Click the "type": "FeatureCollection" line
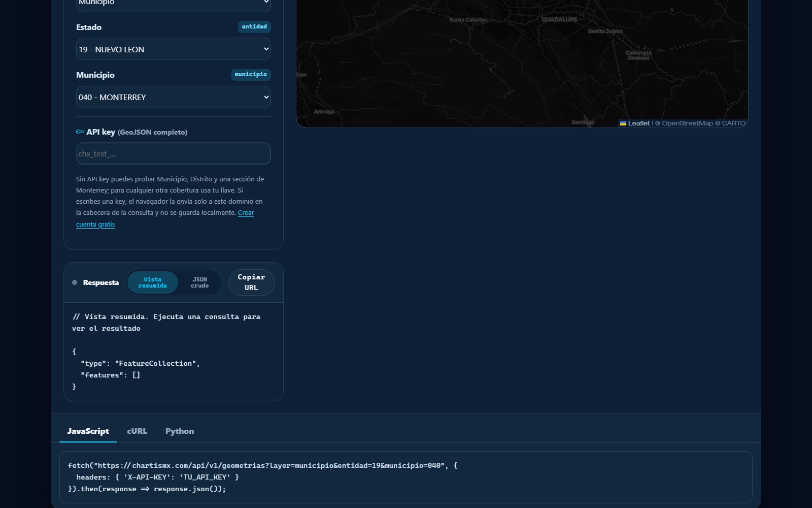Image resolution: width=812 pixels, height=508 pixels. [x=140, y=364]
